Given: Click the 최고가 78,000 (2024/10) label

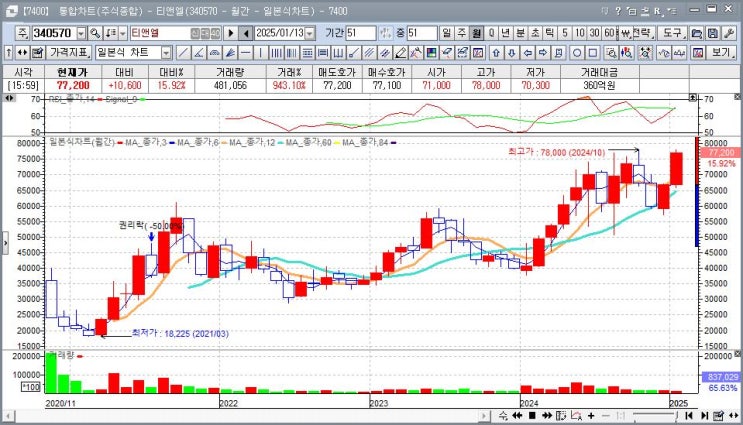Looking at the screenshot, I should pos(557,152).
